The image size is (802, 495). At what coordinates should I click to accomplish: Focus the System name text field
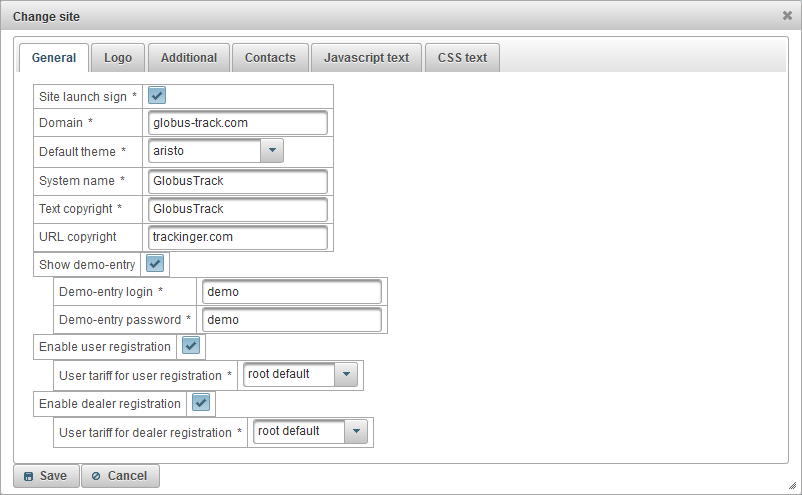238,181
